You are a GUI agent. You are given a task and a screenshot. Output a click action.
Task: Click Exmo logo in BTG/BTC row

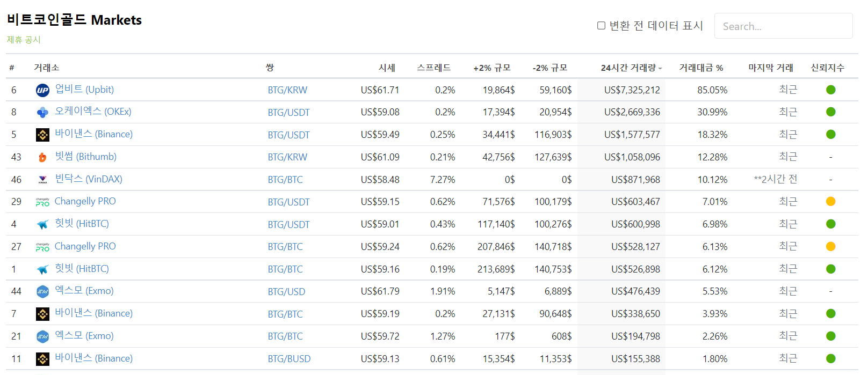pos(42,336)
